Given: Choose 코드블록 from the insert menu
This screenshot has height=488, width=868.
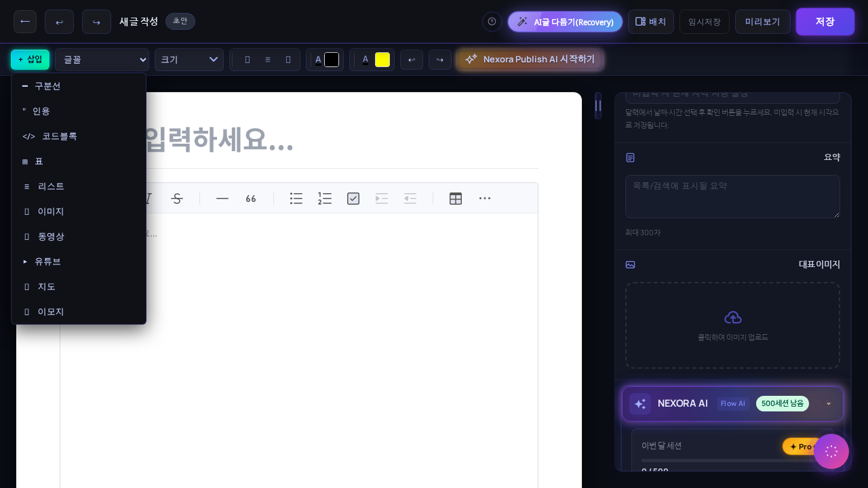Looking at the screenshot, I should point(79,136).
